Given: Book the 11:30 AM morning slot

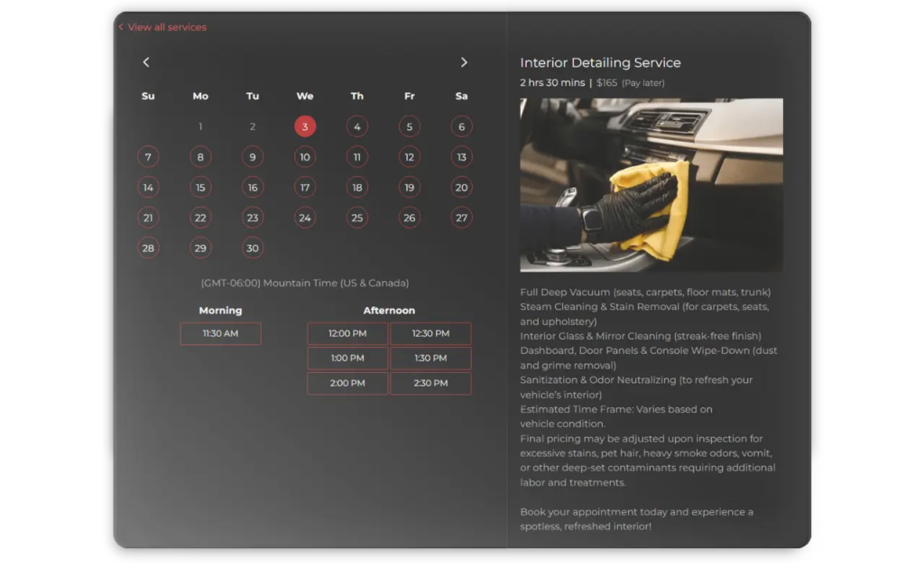Looking at the screenshot, I should (x=220, y=333).
